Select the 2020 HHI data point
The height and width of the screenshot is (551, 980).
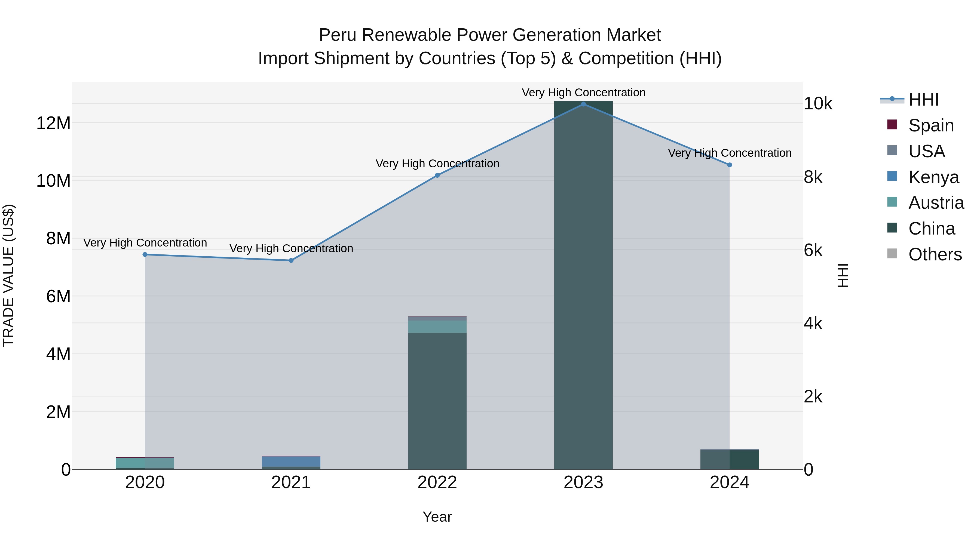click(145, 254)
